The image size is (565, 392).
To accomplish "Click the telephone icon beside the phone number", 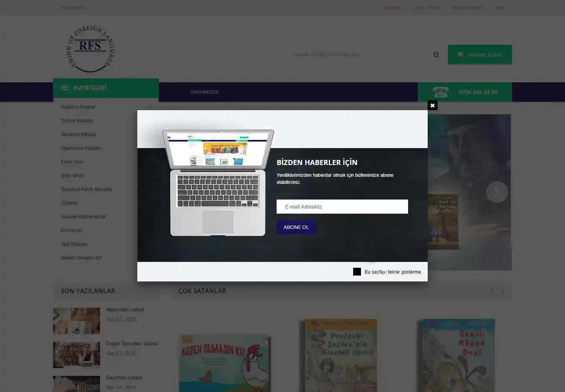I will click(x=441, y=92).
